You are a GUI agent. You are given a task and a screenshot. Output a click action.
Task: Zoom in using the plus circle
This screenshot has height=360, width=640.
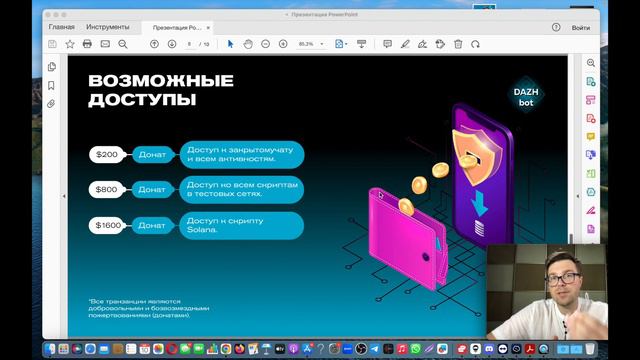(283, 44)
